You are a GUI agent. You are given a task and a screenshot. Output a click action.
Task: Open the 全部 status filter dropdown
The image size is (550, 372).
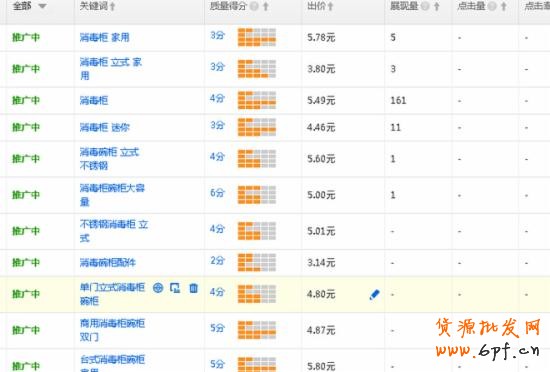(x=29, y=6)
